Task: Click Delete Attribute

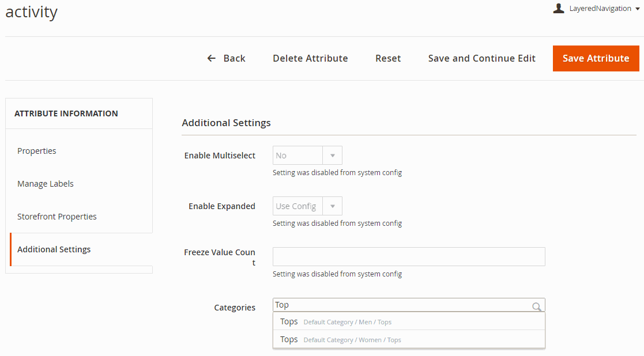Action: tap(310, 58)
